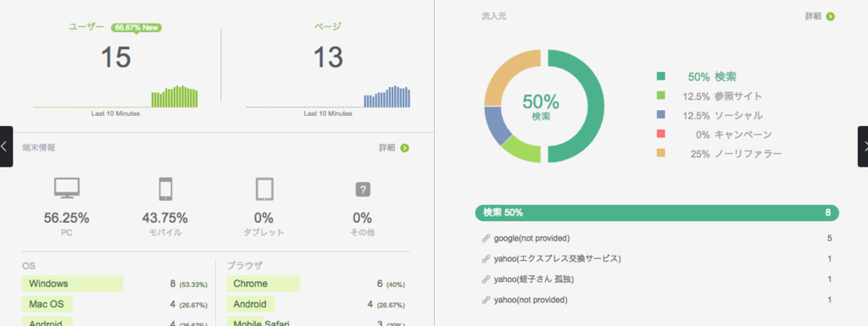The width and height of the screenshot is (868, 326).
Task: Click the green users bar chart
Action: (x=175, y=97)
